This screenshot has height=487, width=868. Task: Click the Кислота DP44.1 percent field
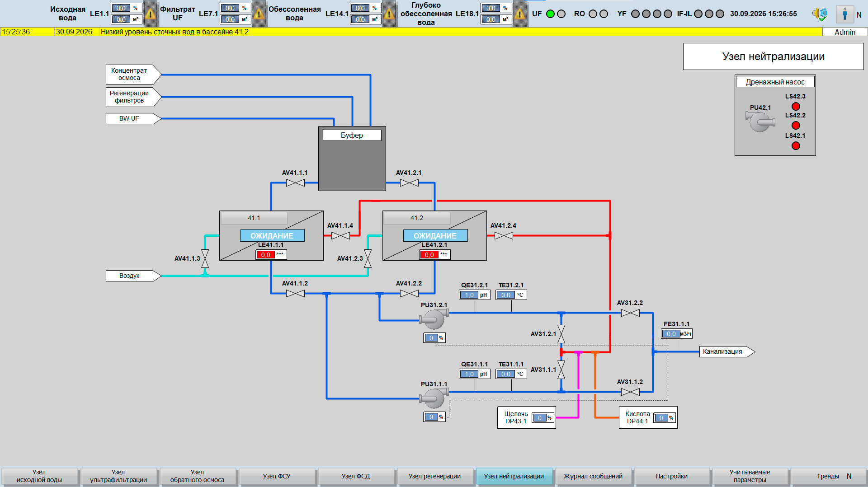click(x=661, y=418)
